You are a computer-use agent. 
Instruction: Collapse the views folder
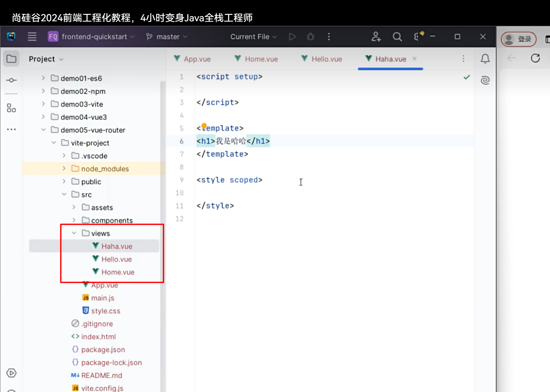point(74,233)
